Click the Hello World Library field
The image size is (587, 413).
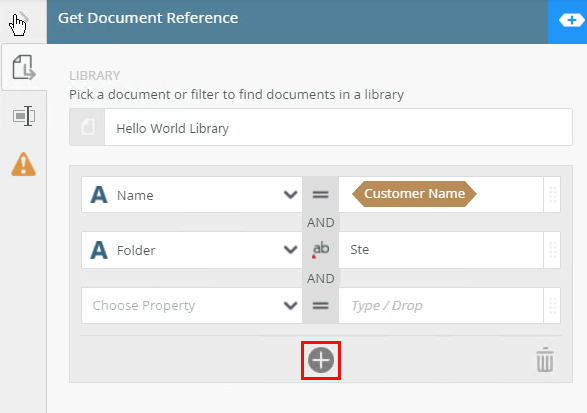coord(338,127)
